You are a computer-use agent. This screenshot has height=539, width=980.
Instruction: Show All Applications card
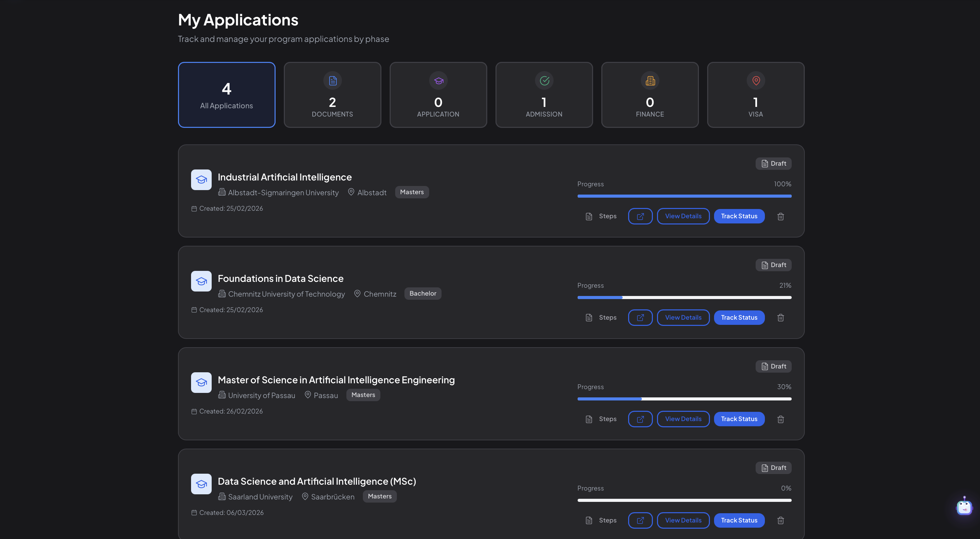click(226, 95)
